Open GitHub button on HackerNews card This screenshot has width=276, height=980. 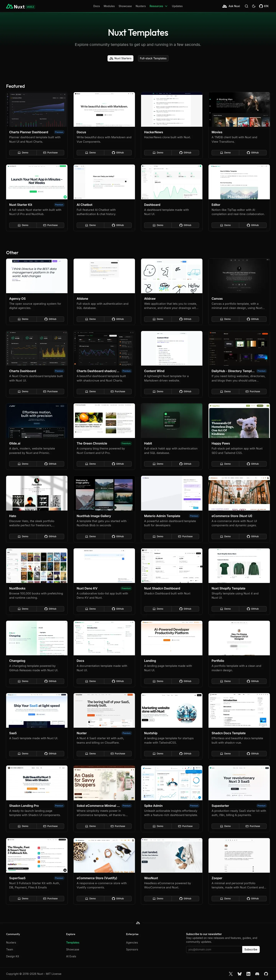[185, 153]
